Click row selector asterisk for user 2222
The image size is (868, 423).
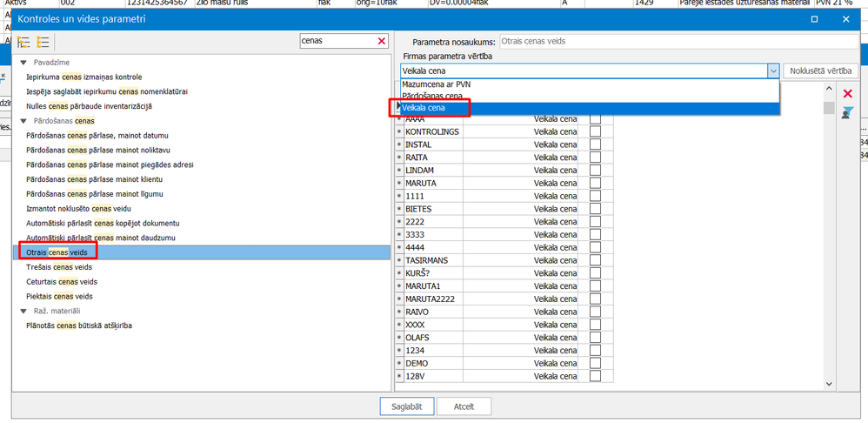pos(399,222)
